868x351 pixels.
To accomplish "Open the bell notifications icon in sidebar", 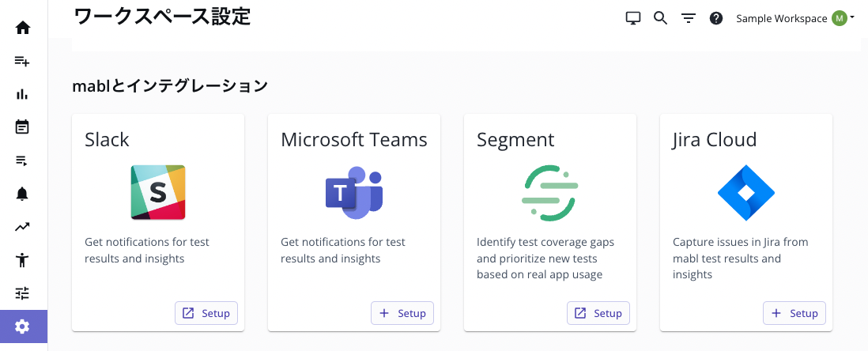I will tap(22, 194).
